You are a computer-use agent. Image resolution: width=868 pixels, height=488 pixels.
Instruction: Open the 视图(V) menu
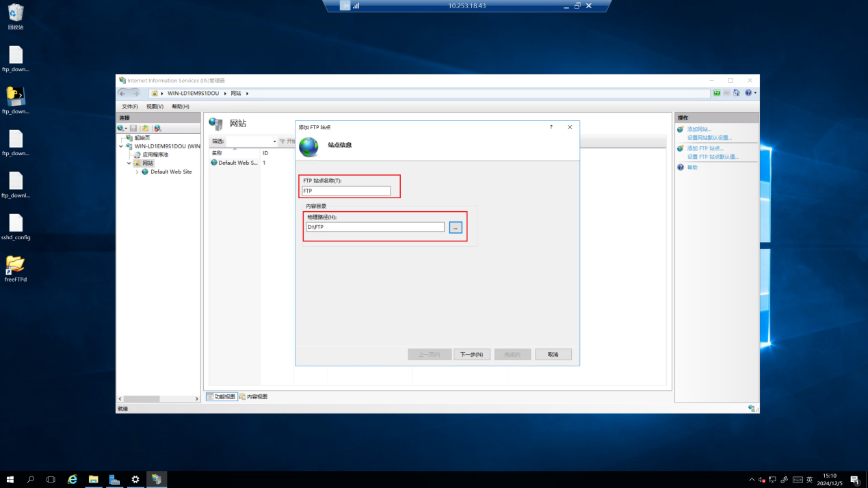point(155,107)
